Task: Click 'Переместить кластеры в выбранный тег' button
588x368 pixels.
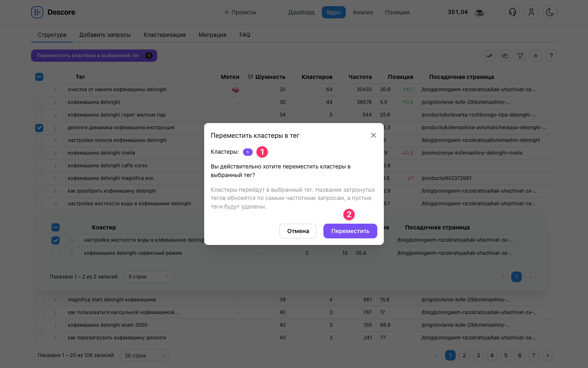Action: 94,56
